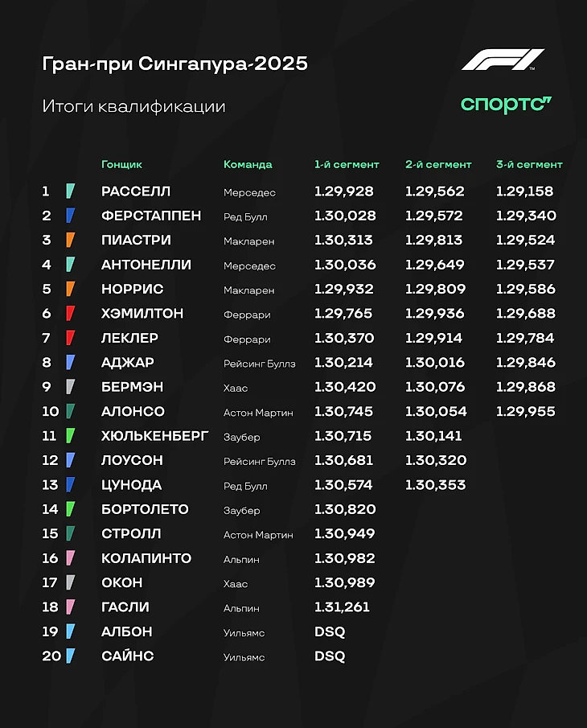Click the Гран-при Сингапура-2025 title
Viewport: 587px width, 728px height.
click(x=175, y=64)
